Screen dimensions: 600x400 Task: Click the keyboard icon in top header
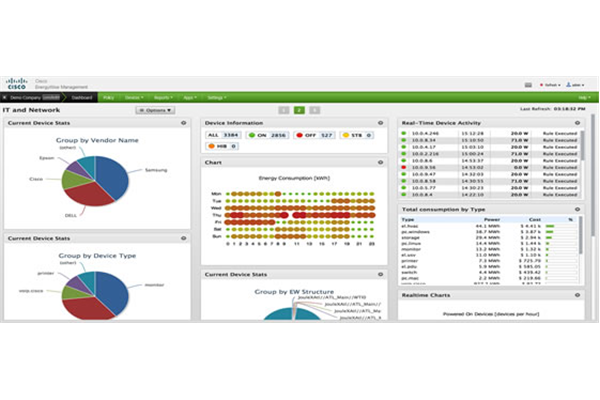[528, 85]
